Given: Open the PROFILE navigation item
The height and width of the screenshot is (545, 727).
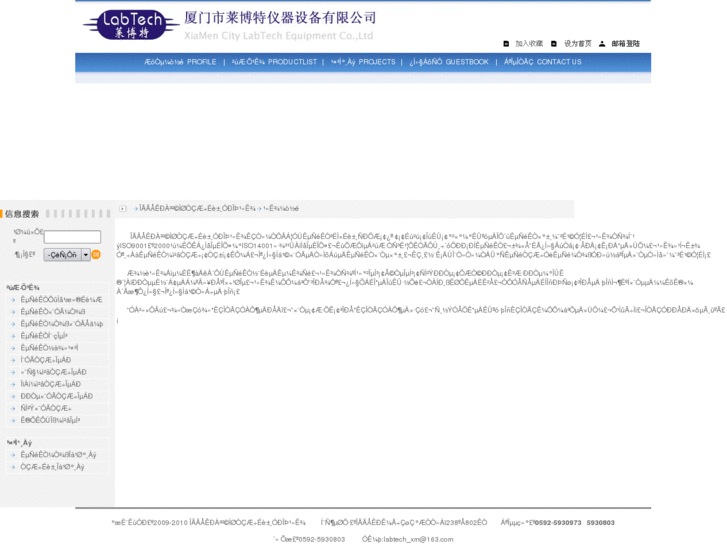Looking at the screenshot, I should click(x=180, y=62).
